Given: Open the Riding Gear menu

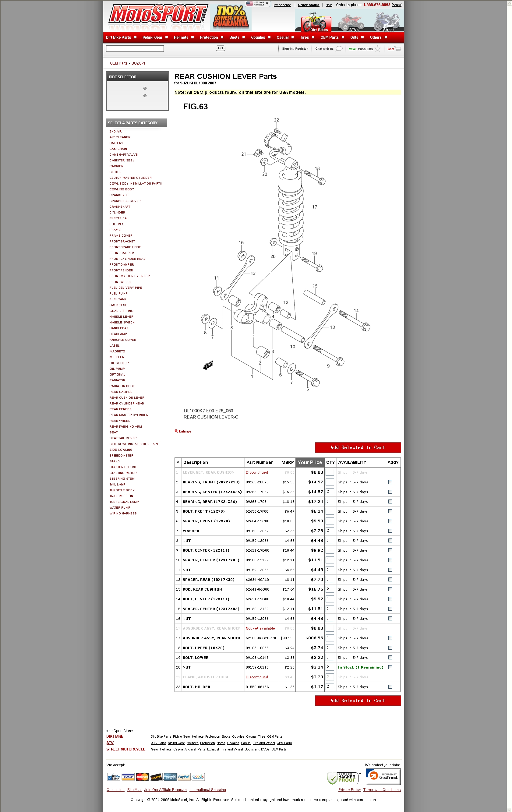Looking at the screenshot, I should point(153,37).
